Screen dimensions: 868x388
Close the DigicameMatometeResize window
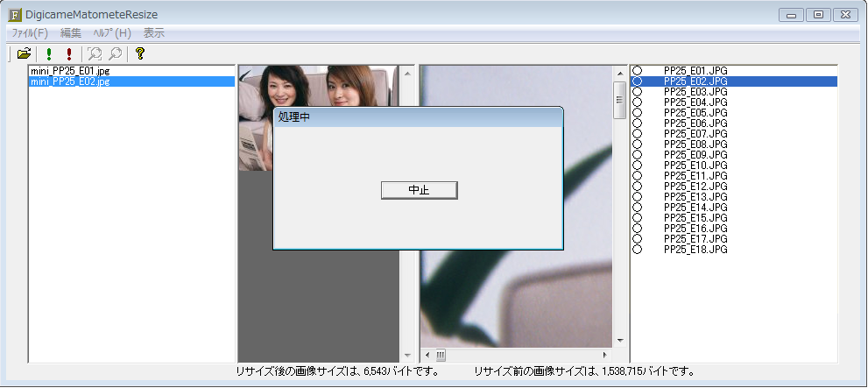845,15
